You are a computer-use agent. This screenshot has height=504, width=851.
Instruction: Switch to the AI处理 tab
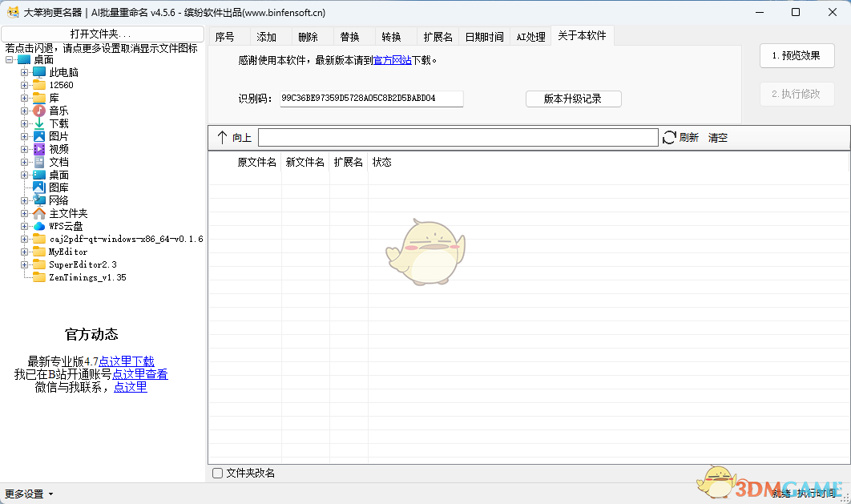[530, 36]
